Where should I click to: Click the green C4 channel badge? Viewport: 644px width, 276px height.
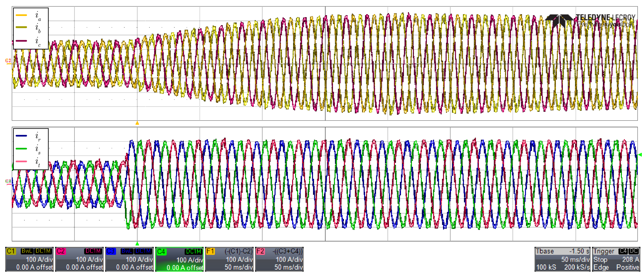click(161, 252)
